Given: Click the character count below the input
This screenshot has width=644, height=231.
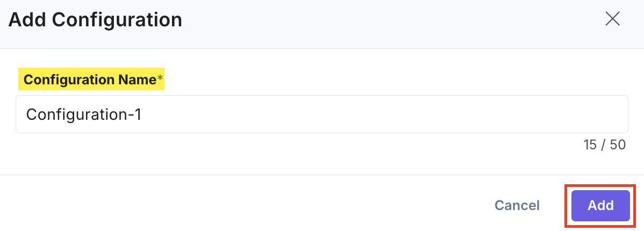Looking at the screenshot, I should (x=604, y=145).
